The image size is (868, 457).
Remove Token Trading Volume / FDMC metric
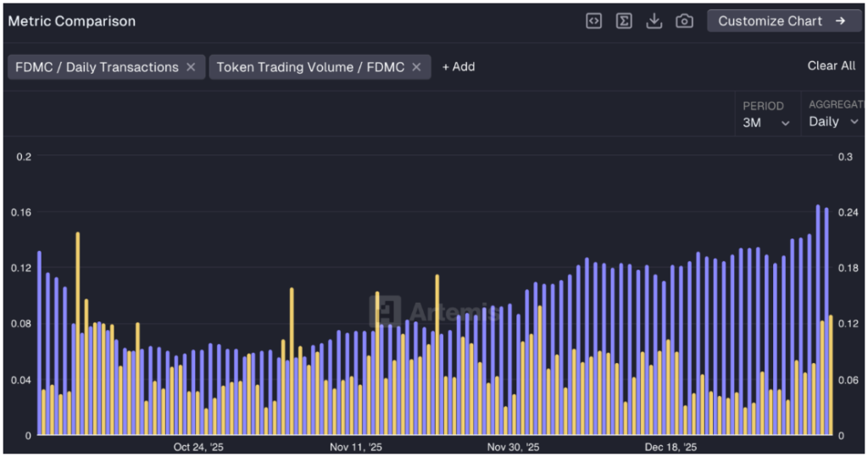pyautogui.click(x=417, y=67)
